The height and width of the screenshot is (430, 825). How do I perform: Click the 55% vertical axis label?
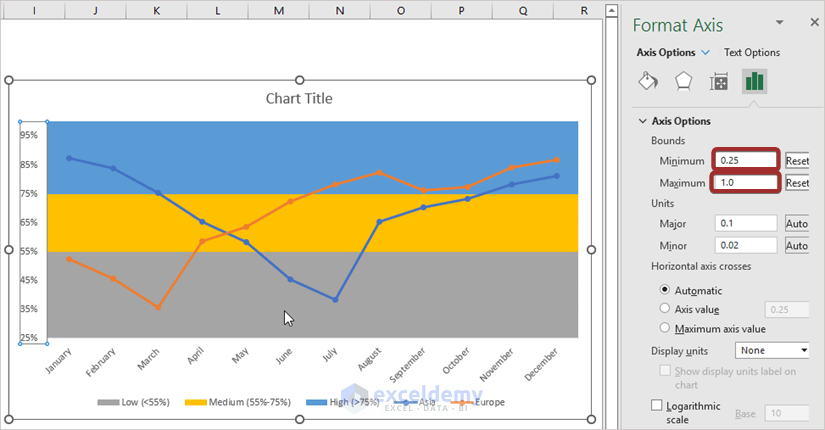pyautogui.click(x=29, y=251)
